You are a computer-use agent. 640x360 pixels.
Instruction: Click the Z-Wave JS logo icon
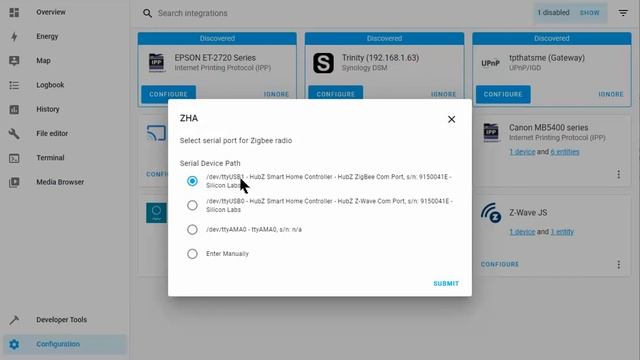pyautogui.click(x=491, y=213)
